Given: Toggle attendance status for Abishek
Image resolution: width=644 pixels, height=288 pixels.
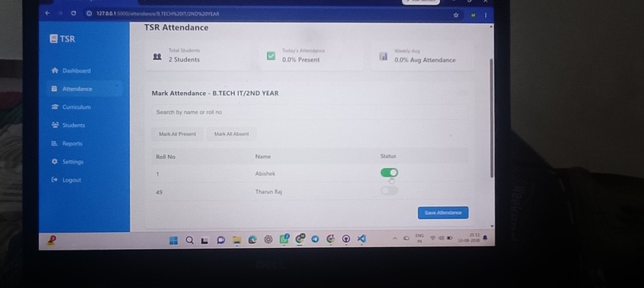Looking at the screenshot, I should click(x=389, y=173).
